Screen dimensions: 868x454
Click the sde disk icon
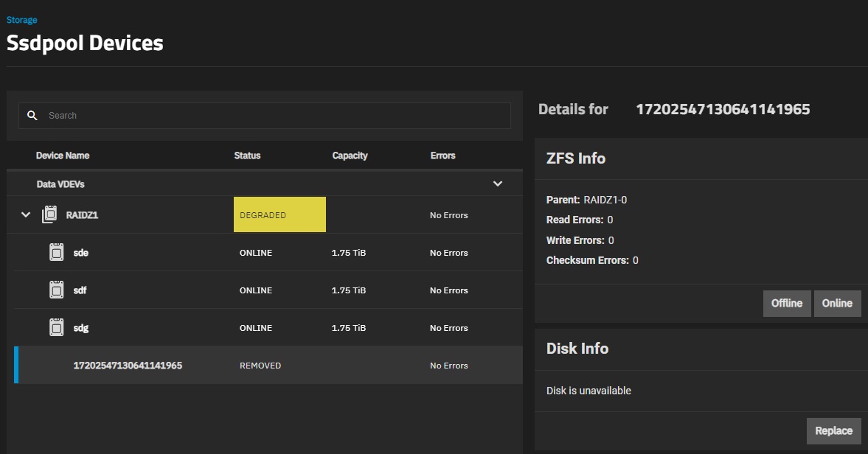tap(56, 253)
